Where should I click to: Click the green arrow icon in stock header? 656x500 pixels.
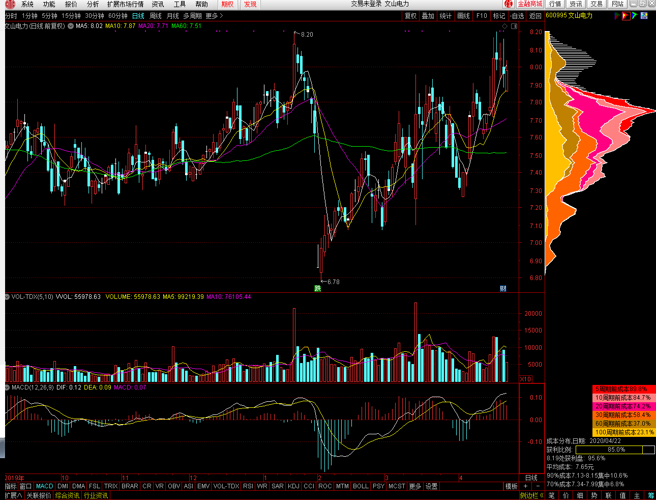point(635,16)
